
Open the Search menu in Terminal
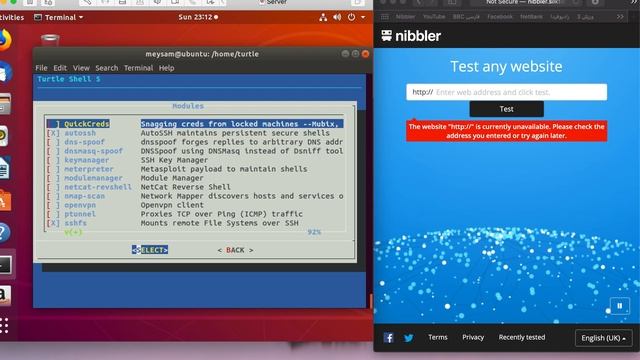(x=107, y=68)
